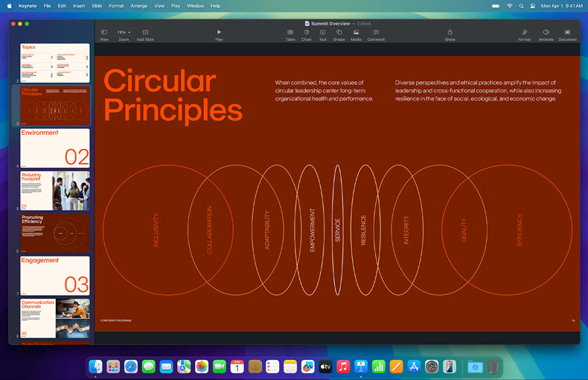Screen dimensions: 588x380
Task: Insert a Chart from the toolbar
Action: point(307,33)
